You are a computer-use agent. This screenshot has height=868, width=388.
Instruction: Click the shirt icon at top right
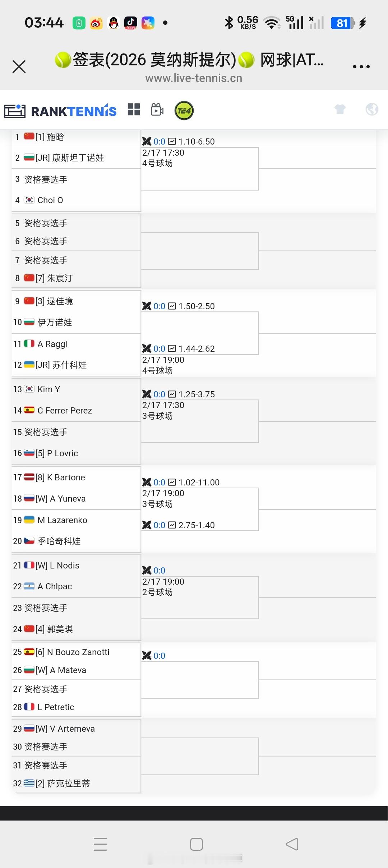pyautogui.click(x=340, y=109)
